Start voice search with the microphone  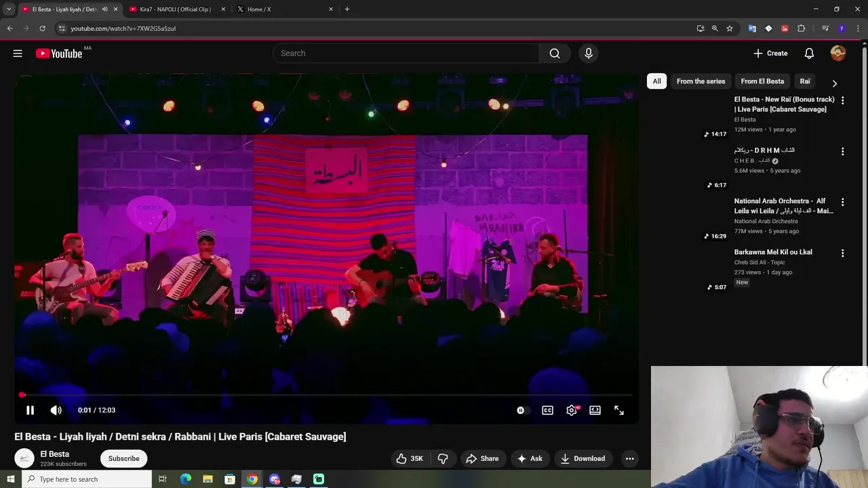click(x=589, y=54)
